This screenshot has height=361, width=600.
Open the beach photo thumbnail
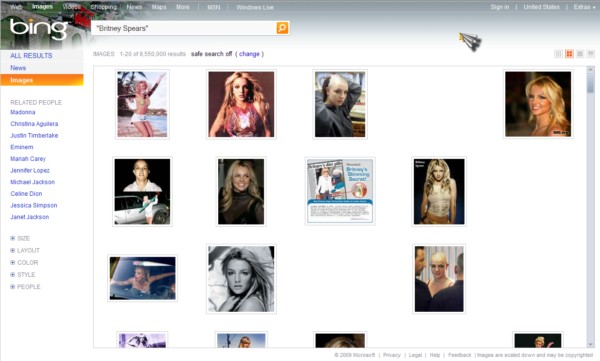point(142,104)
